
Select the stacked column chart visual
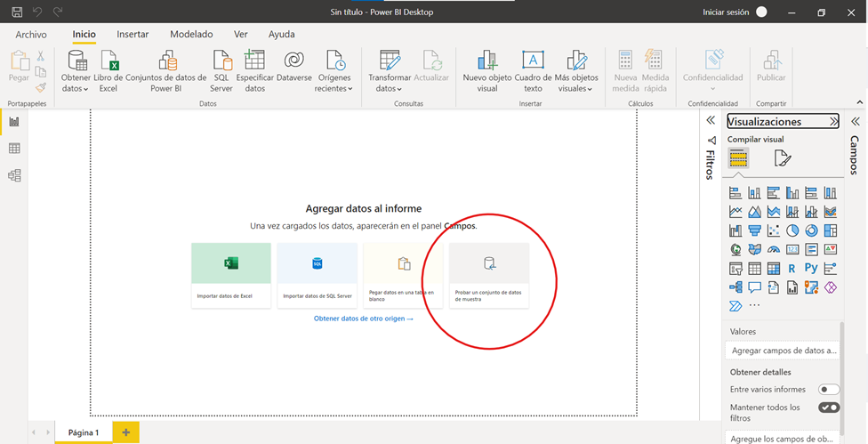coord(754,193)
